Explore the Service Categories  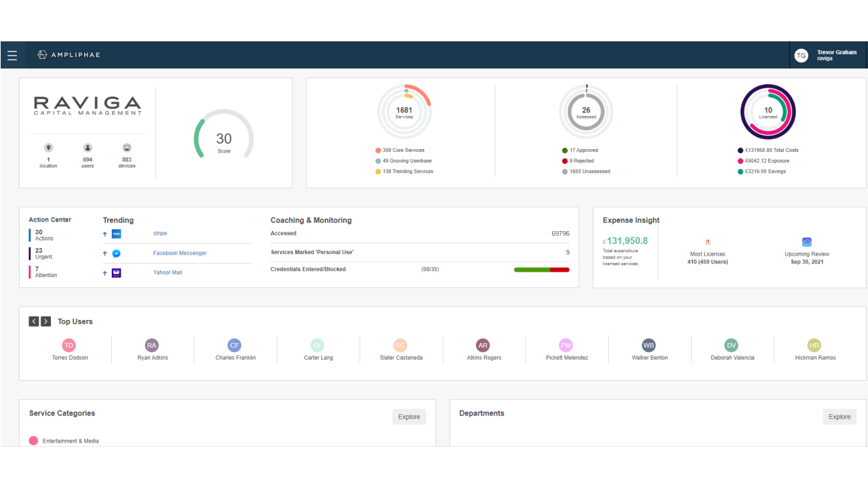point(409,417)
